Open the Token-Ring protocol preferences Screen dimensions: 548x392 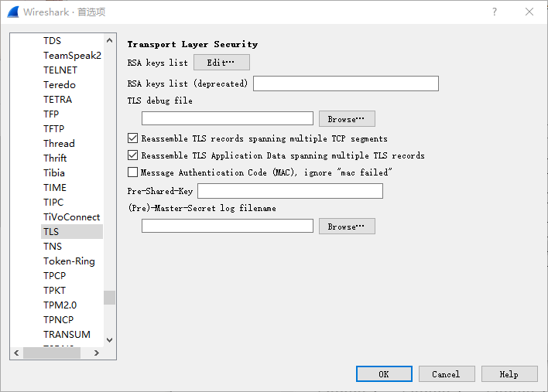click(x=69, y=261)
